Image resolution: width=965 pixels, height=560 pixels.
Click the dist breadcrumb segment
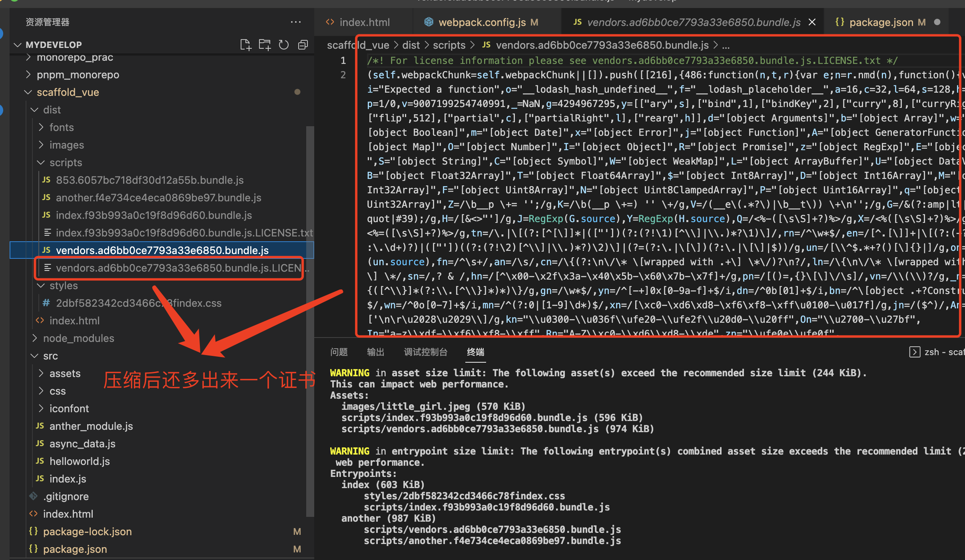point(411,45)
